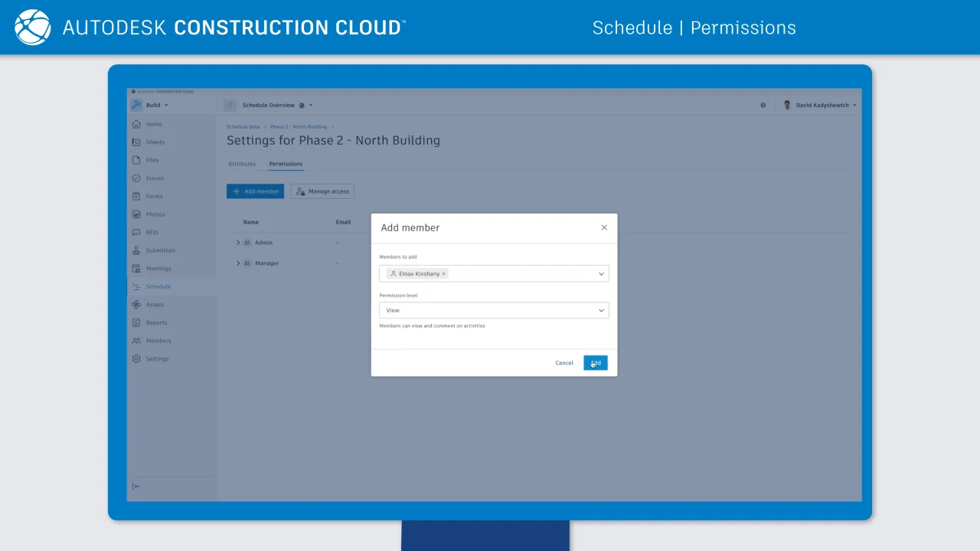Cancel the Add member dialog
The image size is (980, 551).
coord(564,363)
